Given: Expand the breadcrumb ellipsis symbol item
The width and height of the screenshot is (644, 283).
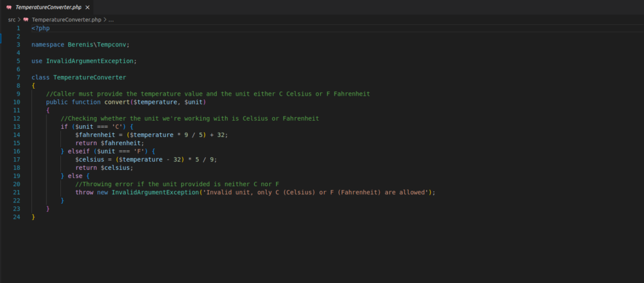Looking at the screenshot, I should pos(111,19).
